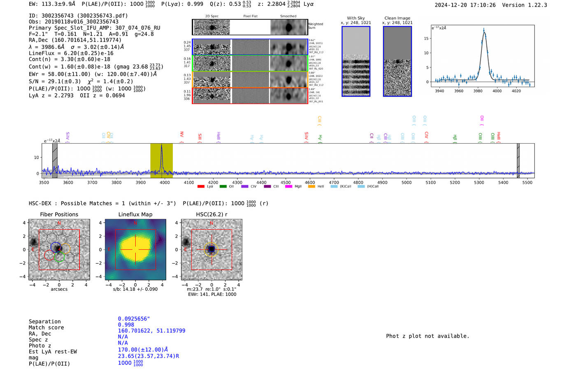
Task: Click the Match score value 0.998
Action: tap(126, 325)
